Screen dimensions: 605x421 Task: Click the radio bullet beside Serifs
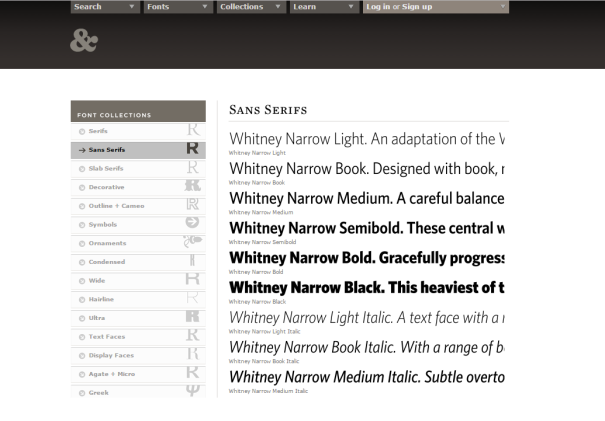pos(82,132)
